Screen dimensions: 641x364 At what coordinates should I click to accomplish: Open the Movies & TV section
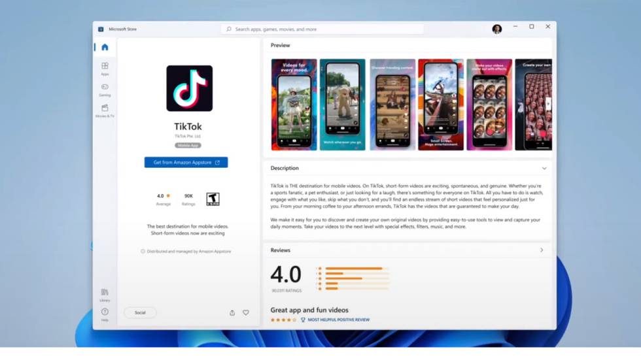point(105,110)
